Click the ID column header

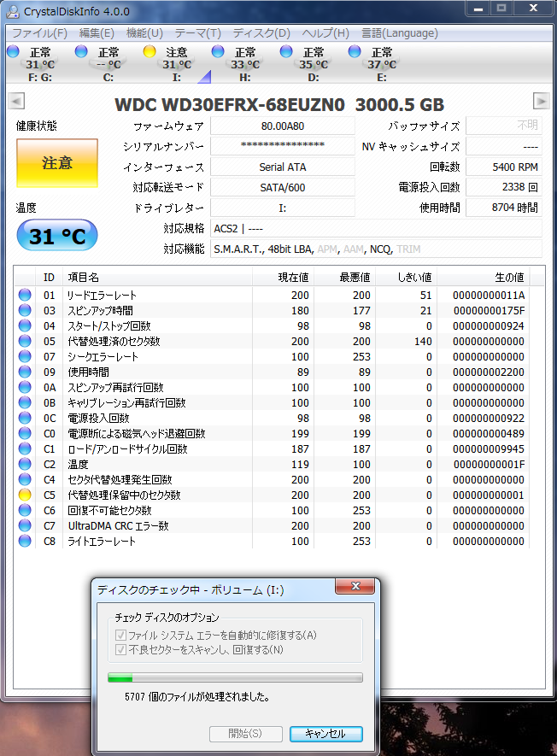tap(49, 278)
